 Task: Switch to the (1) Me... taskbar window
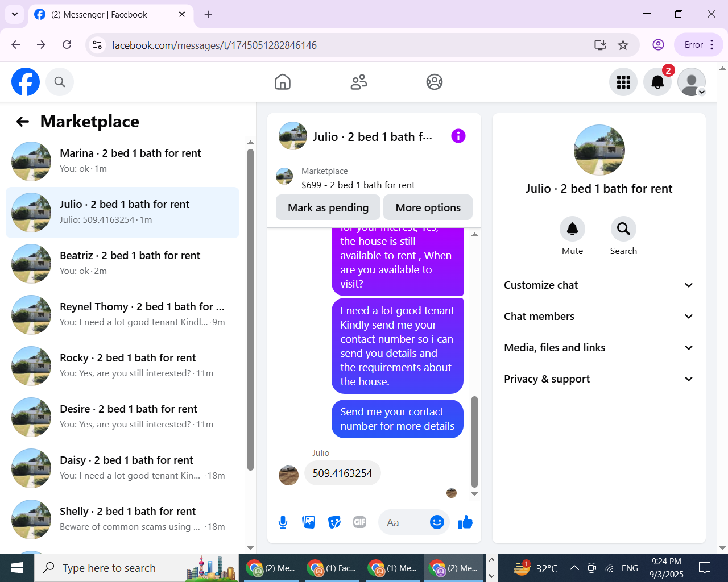pos(392,568)
